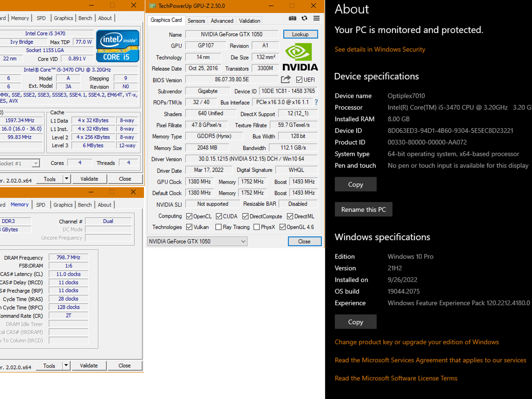Toggle the OpenCL checkbox
Image resolution: width=532 pixels, height=399 pixels.
[x=189, y=216]
